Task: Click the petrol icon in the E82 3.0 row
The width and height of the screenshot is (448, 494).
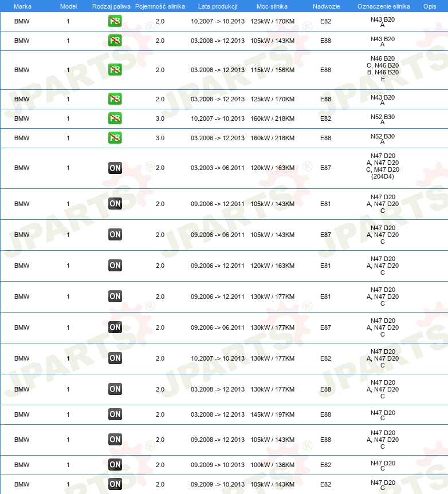Action: click(115, 118)
